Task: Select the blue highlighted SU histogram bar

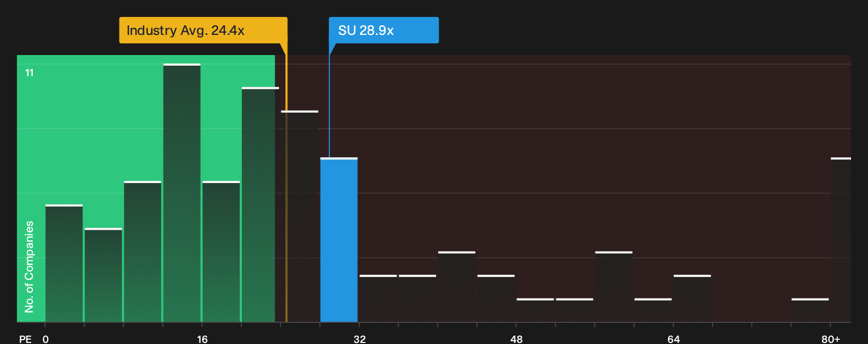Action: click(339, 240)
